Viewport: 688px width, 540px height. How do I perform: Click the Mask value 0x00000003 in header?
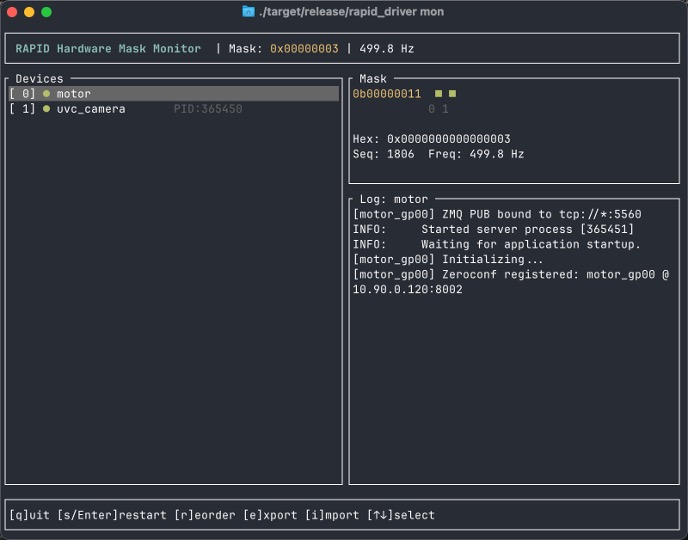pyautogui.click(x=304, y=49)
